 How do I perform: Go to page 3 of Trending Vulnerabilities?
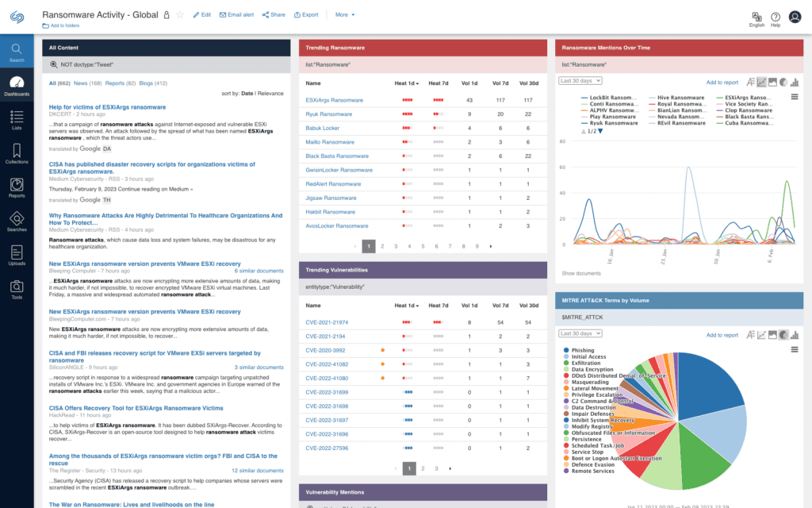pos(436,468)
